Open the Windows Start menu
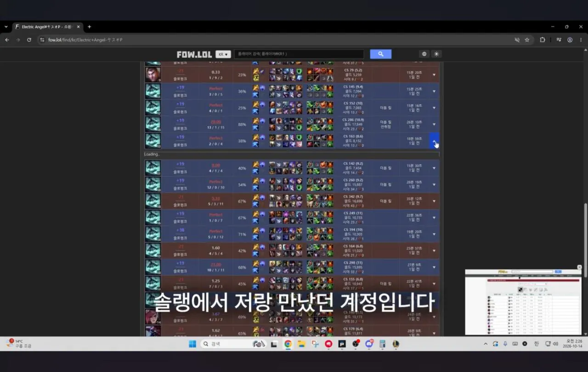The height and width of the screenshot is (372, 588). (192, 344)
